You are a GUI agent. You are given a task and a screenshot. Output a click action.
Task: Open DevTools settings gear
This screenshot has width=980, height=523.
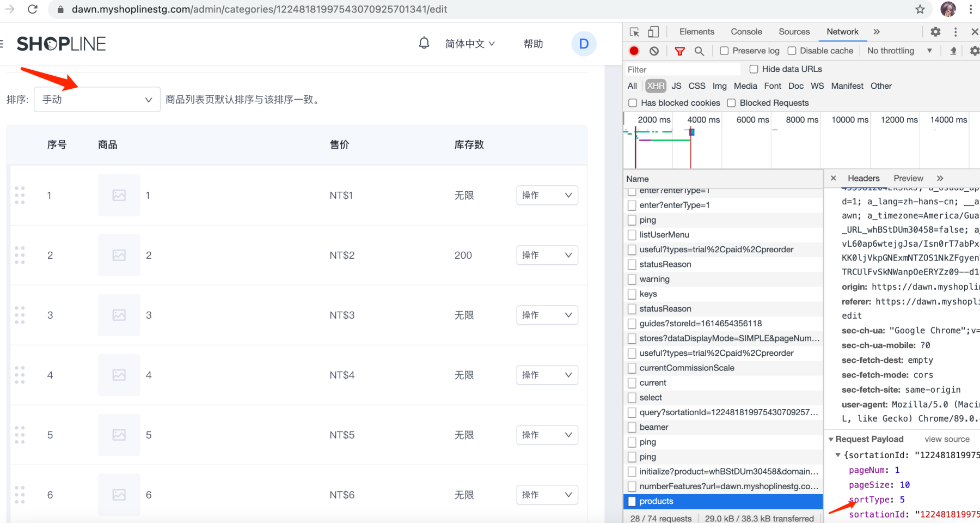click(x=935, y=32)
